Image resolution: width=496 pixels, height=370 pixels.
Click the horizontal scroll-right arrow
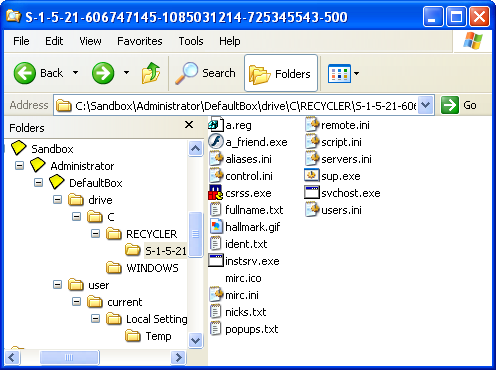point(178,357)
